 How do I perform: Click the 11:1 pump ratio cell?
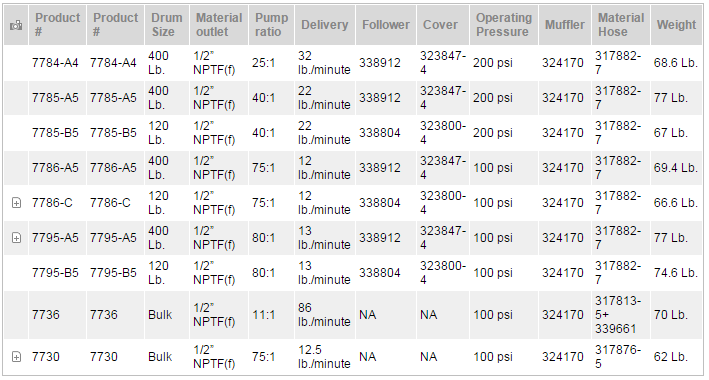[x=264, y=315]
